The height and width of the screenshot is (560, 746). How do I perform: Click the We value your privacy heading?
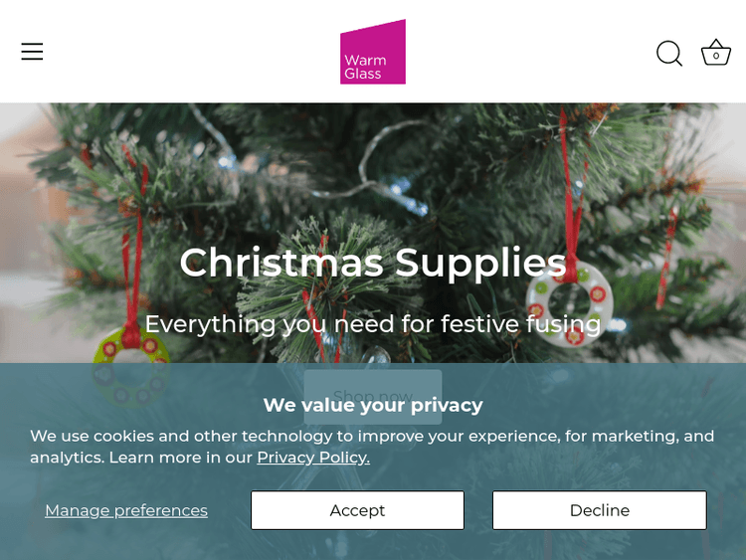click(373, 405)
